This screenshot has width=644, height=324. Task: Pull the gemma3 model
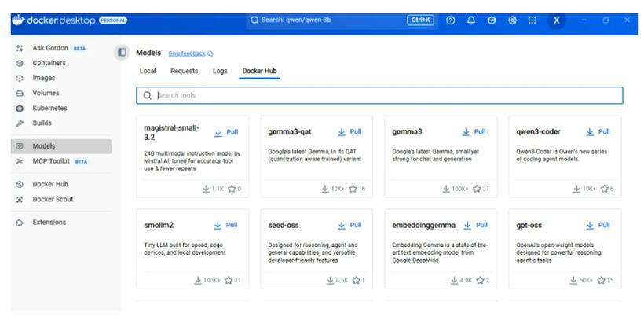[474, 131]
